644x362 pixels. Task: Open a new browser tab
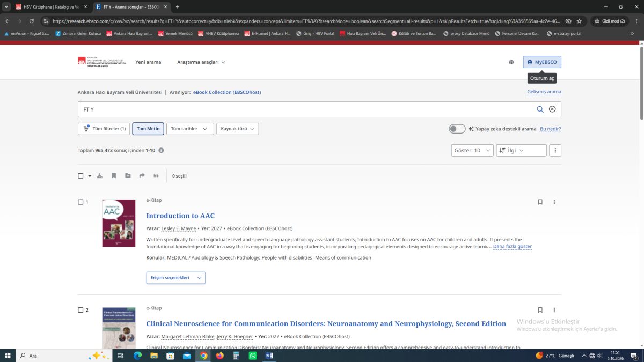point(178,7)
